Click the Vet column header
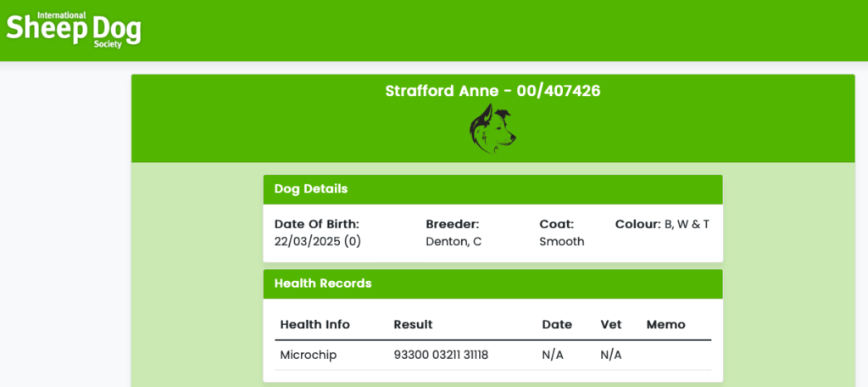868x387 pixels. pos(611,324)
